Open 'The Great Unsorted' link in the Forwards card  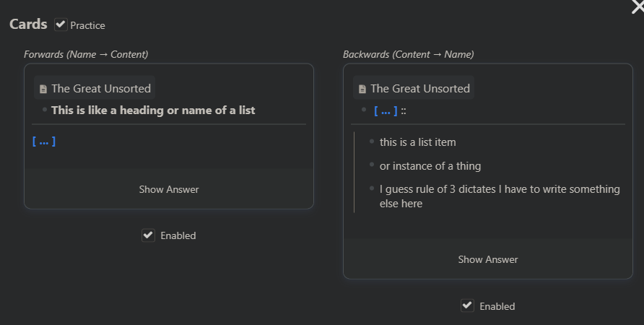101,89
